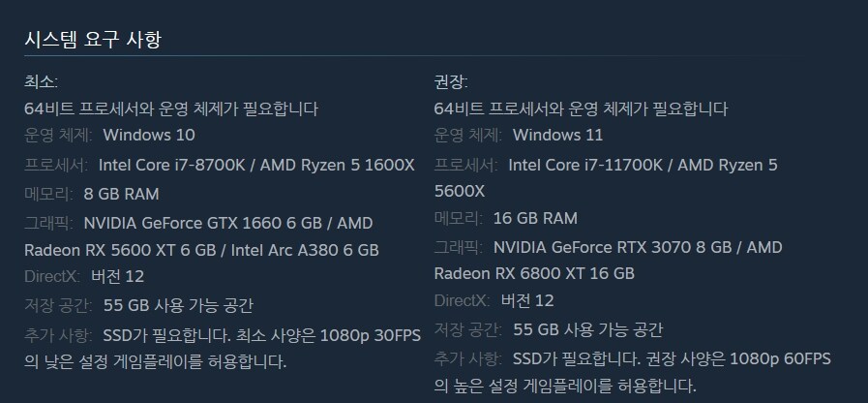
Task: Click the minimum '운영 체제:' label
Action: [59, 136]
